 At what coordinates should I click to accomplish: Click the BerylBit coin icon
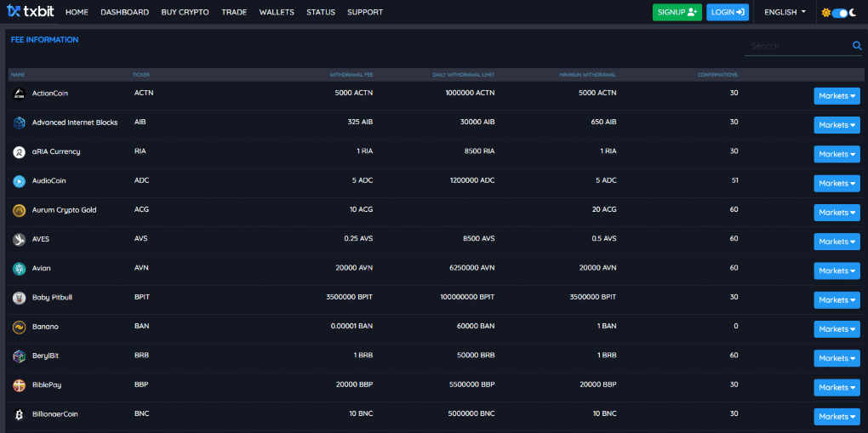click(19, 356)
